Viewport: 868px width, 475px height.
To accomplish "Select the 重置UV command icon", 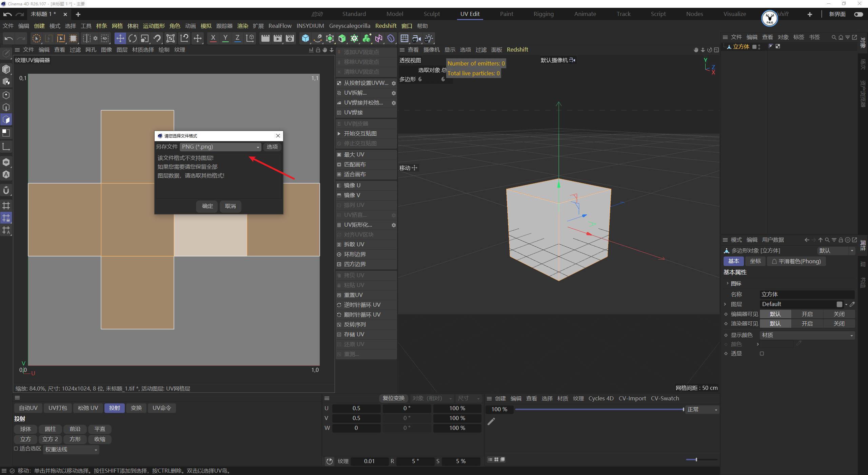I will (x=339, y=295).
